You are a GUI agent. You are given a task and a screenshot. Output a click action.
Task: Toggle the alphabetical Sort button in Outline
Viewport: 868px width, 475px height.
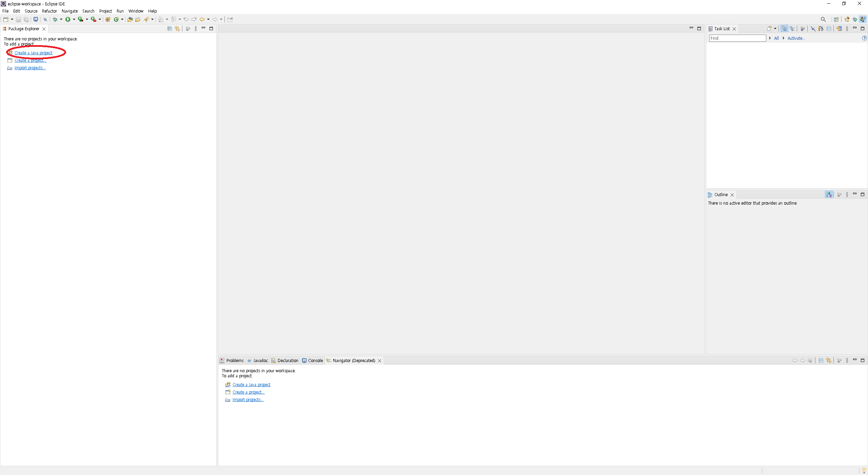(829, 194)
